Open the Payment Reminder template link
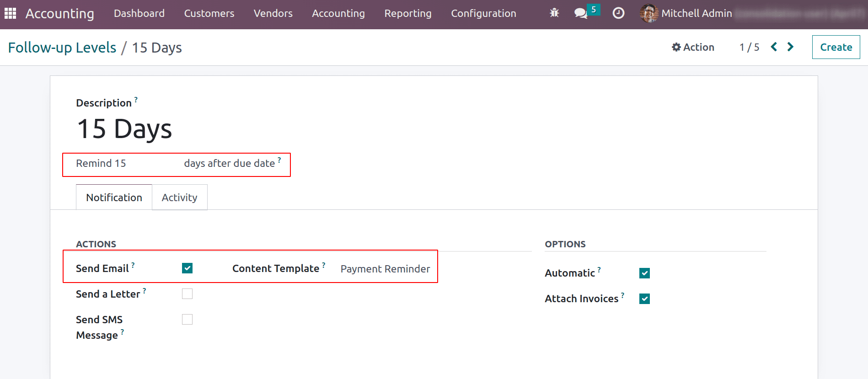 pos(385,269)
